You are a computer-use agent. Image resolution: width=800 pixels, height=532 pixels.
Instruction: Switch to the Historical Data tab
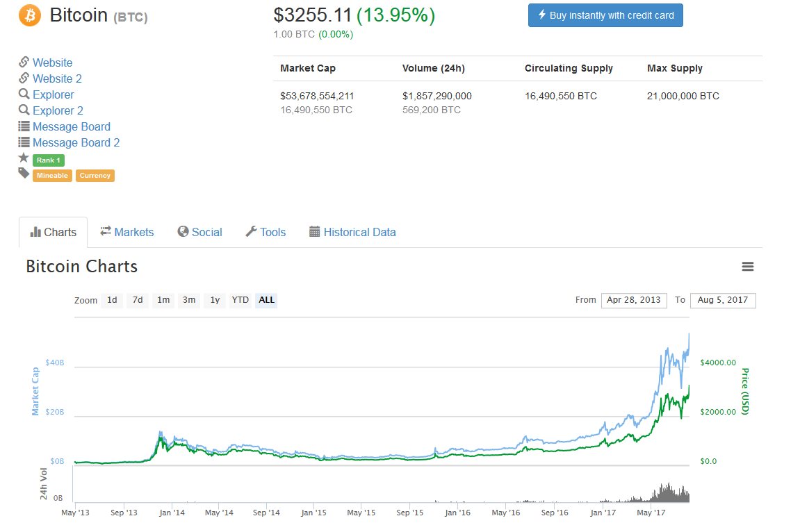[x=352, y=233]
